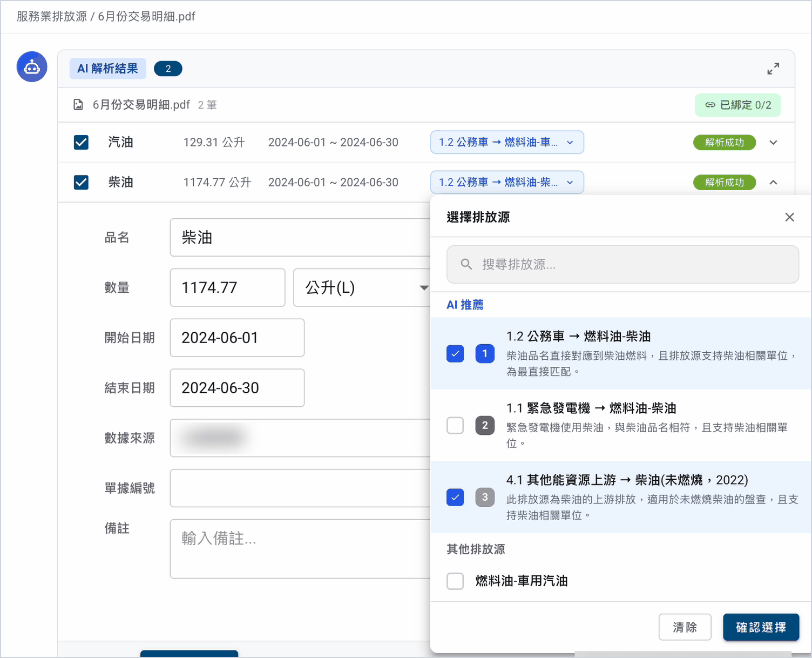Click the 已綁定 0/2 status button

pyautogui.click(x=738, y=105)
